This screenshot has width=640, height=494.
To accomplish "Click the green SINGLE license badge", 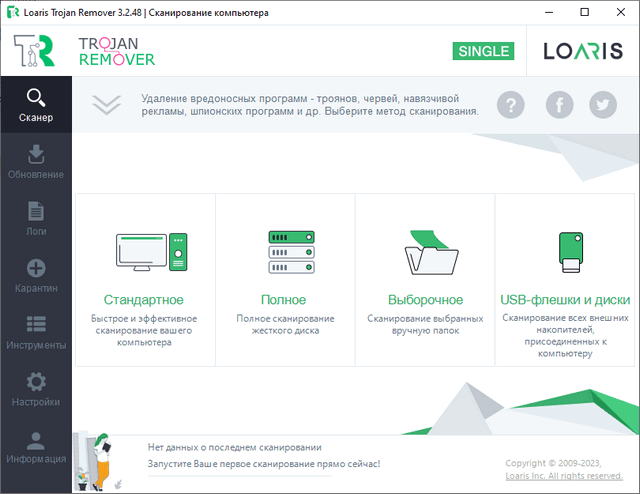I will 482,51.
